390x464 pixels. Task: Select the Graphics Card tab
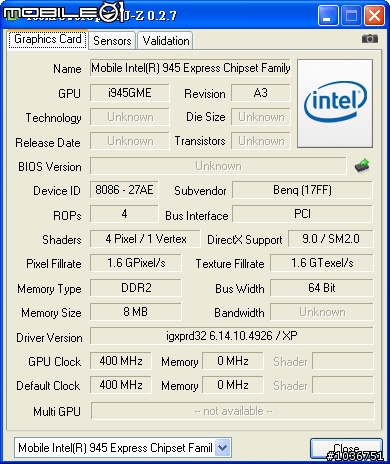(x=47, y=39)
